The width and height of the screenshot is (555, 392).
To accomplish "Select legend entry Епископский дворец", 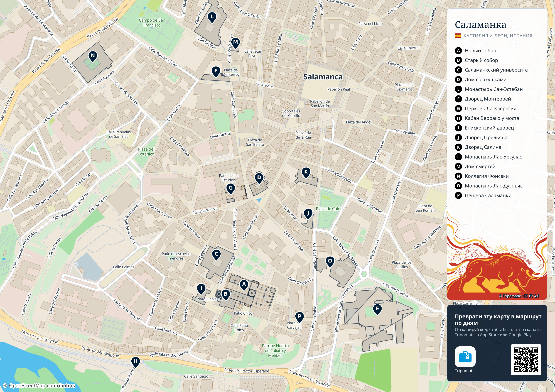I will [489, 128].
